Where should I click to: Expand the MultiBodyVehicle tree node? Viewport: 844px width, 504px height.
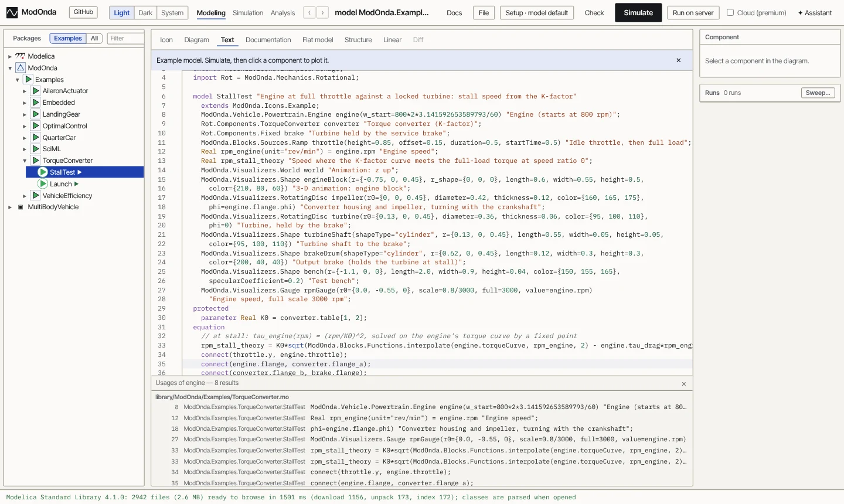(x=10, y=207)
